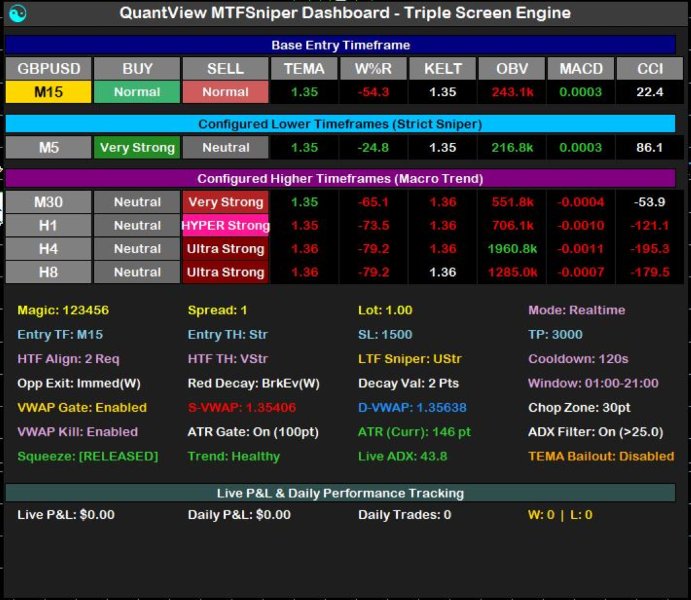Viewport: 691px width, 600px height.
Task: Select the Configured Lower Timeframes header bar
Action: point(340,124)
